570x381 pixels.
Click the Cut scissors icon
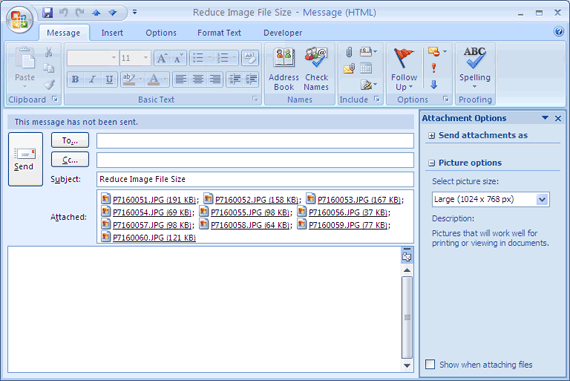tap(48, 52)
